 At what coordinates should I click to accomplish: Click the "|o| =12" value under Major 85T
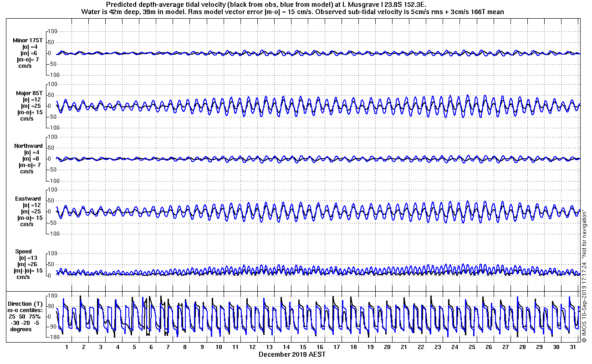click(x=31, y=100)
